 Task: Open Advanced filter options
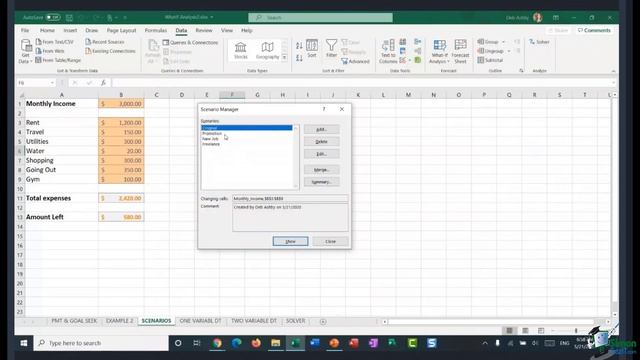pyautogui.click(x=356, y=61)
